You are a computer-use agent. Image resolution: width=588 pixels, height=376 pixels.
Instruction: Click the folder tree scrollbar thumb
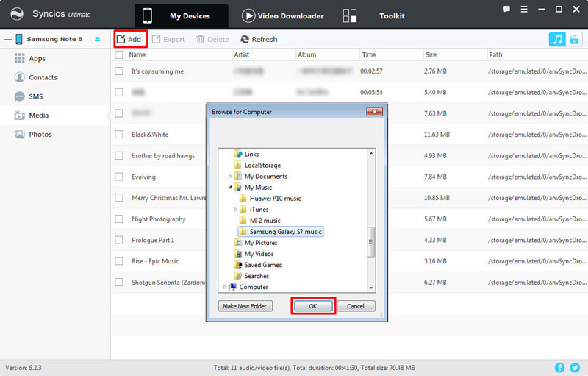tap(371, 242)
